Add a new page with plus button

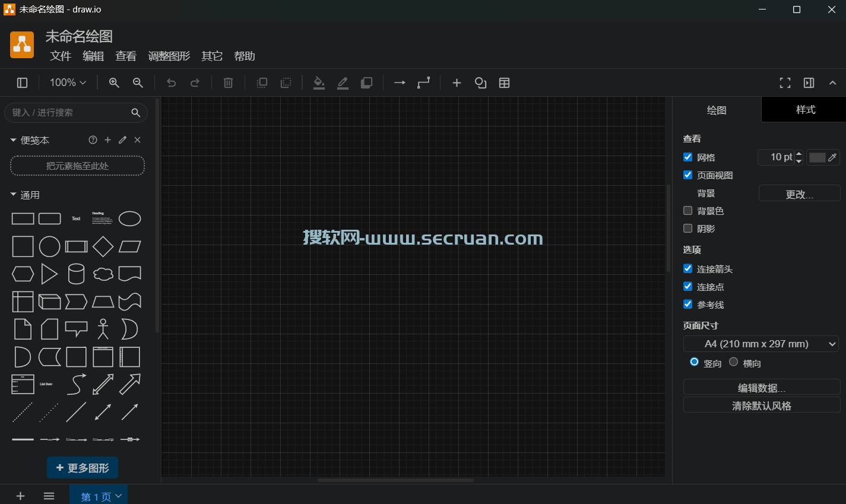coord(20,496)
